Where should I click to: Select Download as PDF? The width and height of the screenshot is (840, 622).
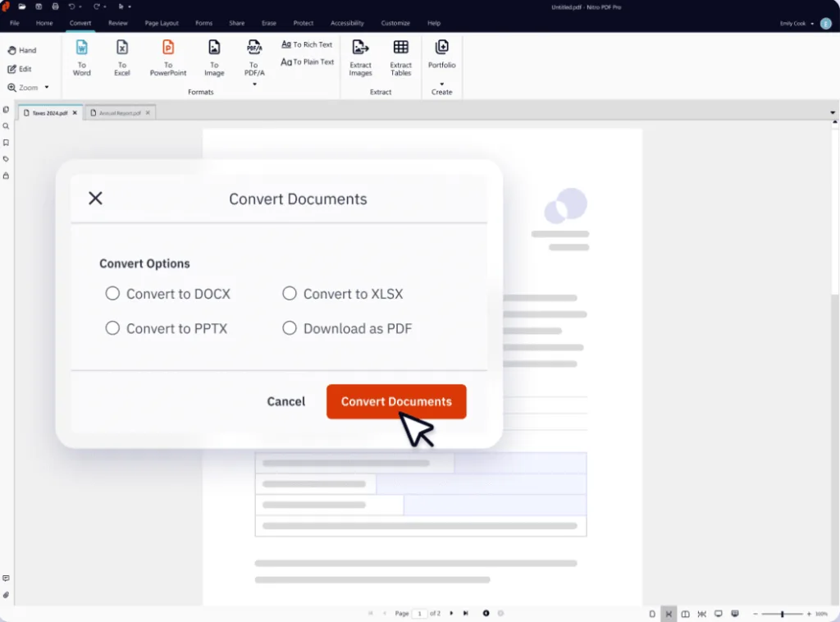tap(290, 327)
